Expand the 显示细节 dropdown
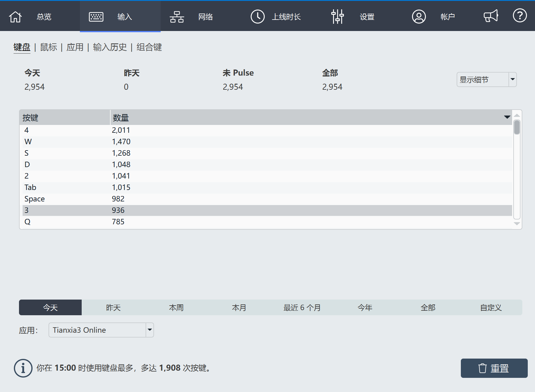Viewport: 535px width, 392px height. coord(512,79)
